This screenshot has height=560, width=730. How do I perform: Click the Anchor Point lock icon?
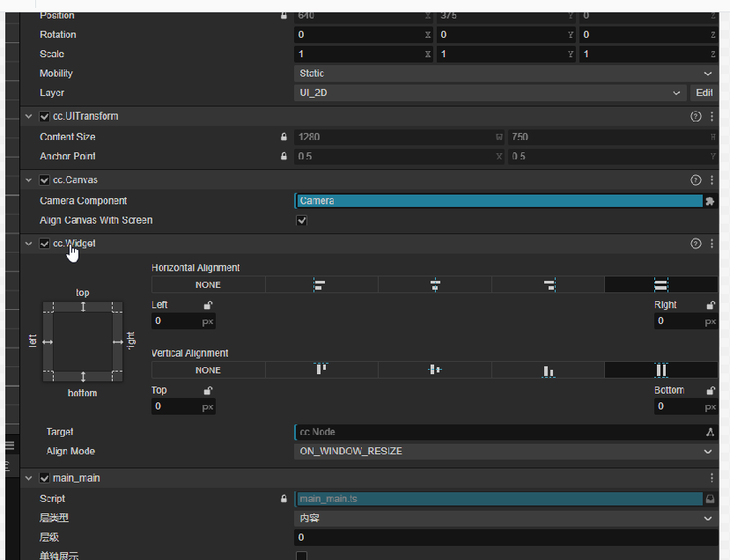284,157
